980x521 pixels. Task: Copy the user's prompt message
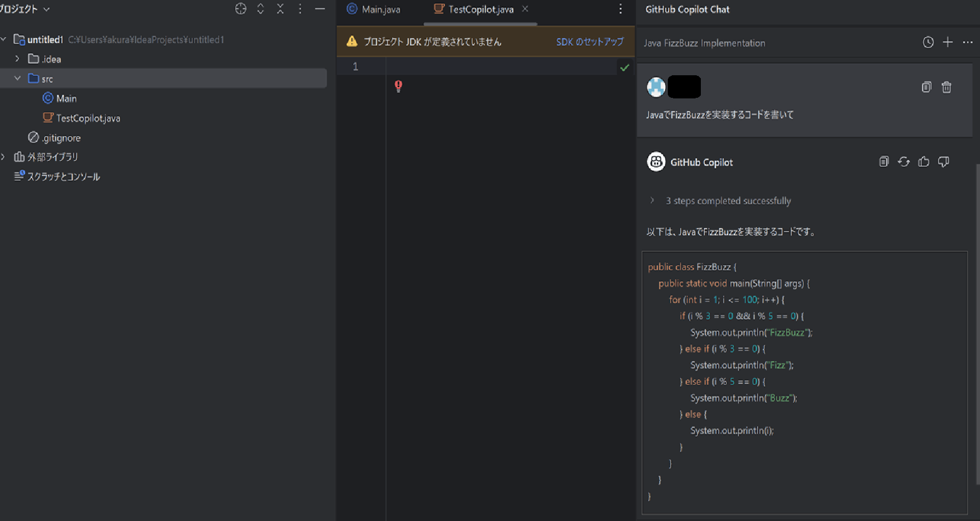click(927, 87)
